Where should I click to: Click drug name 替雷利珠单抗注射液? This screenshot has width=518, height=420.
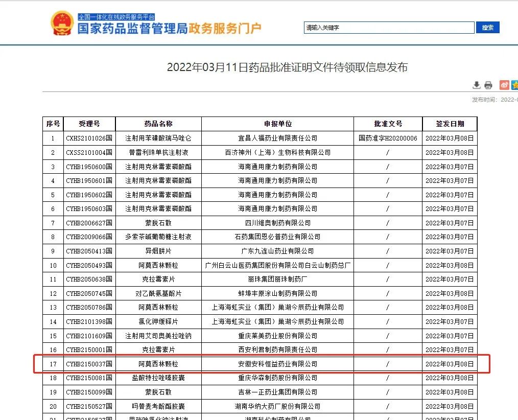158,152
